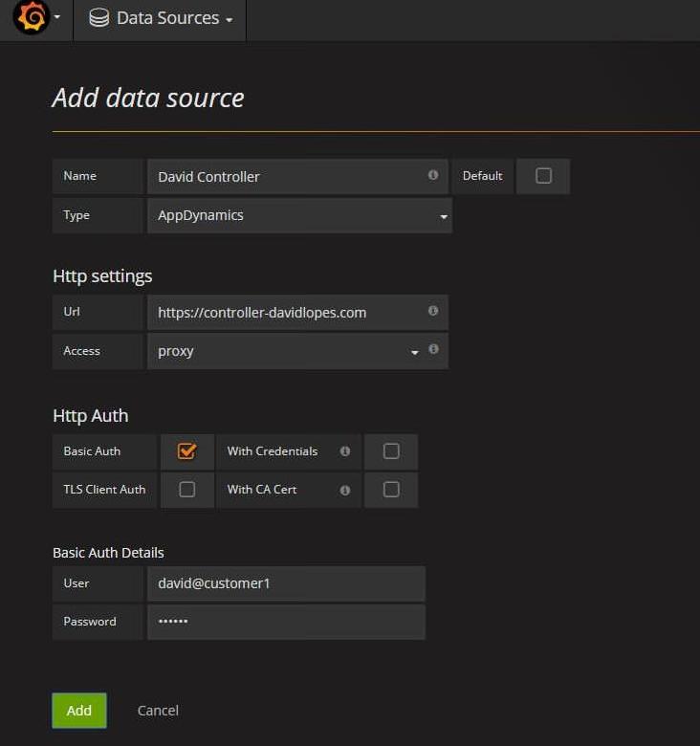The height and width of the screenshot is (746, 700).
Task: Click the Http settings section title
Action: 102,276
